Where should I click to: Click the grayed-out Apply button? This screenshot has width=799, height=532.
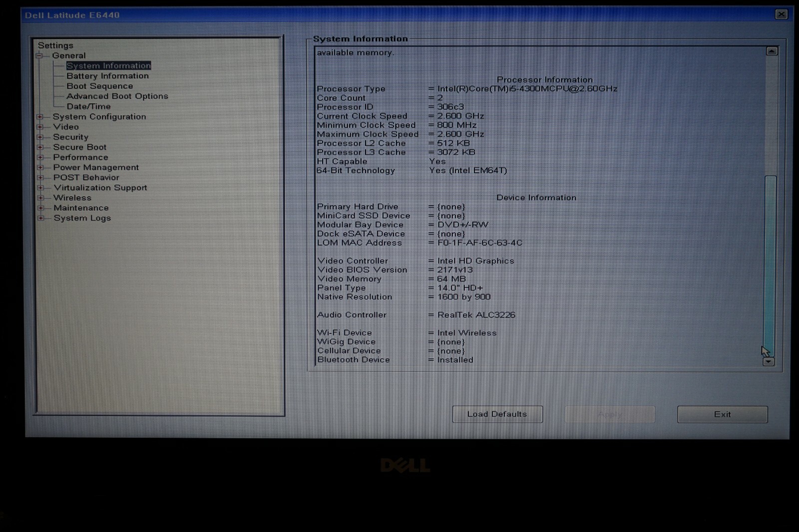[x=610, y=414]
